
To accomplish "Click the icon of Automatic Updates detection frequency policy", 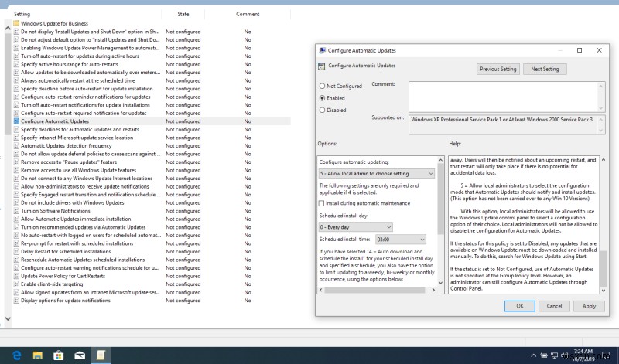I will (16, 145).
